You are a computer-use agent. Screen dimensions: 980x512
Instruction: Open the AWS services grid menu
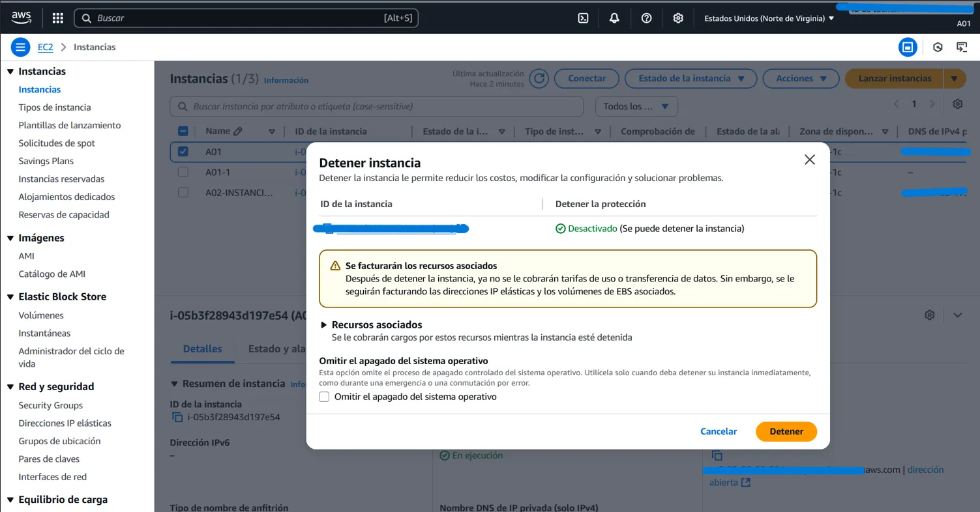[x=57, y=18]
